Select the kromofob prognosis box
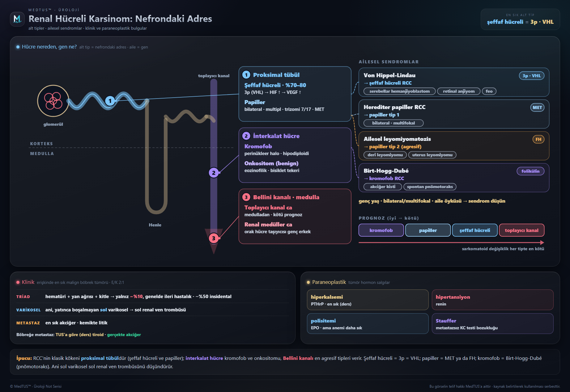 pyautogui.click(x=381, y=230)
